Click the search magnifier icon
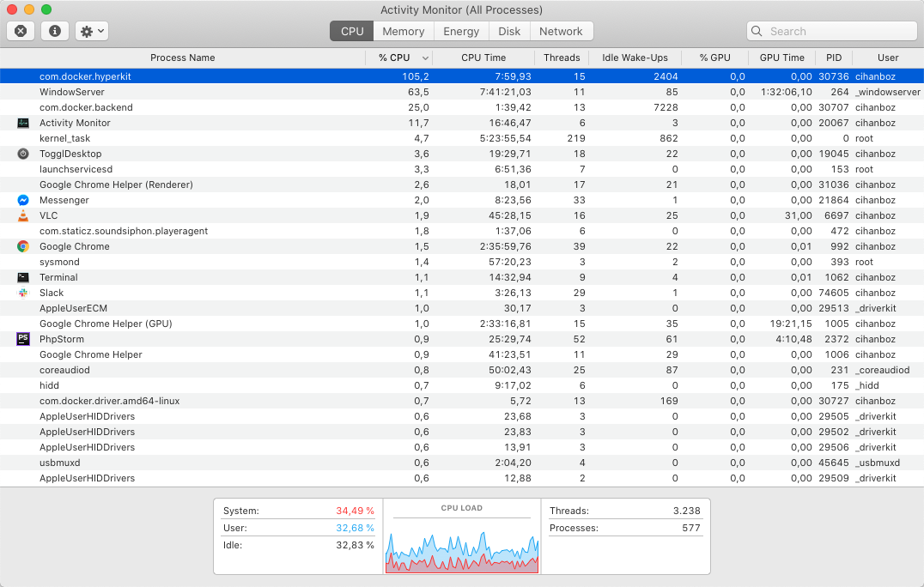Viewport: 924px width, 587px height. (x=757, y=31)
